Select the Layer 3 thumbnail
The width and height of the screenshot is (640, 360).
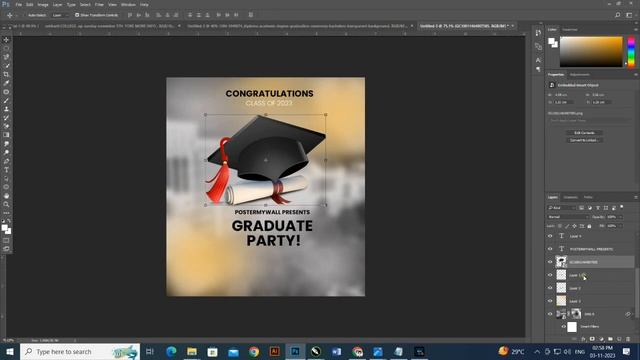[562, 301]
